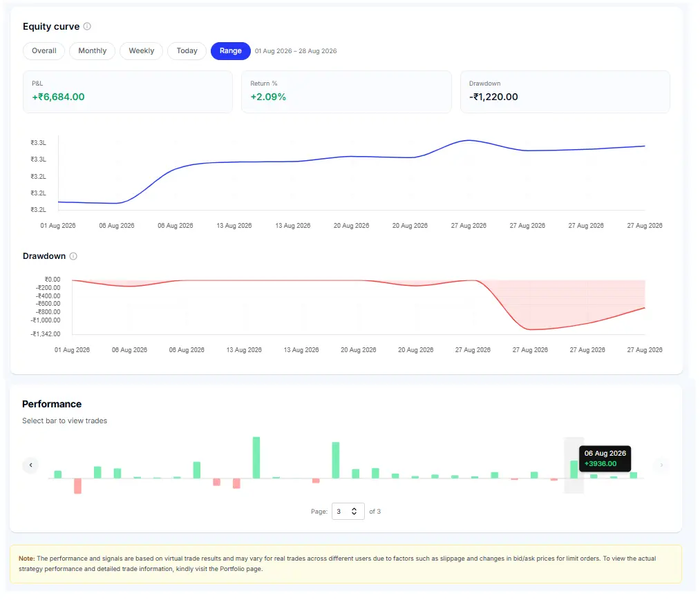Click the 'Page:' label
Viewport: 700px width, 600px height.
[x=319, y=511]
